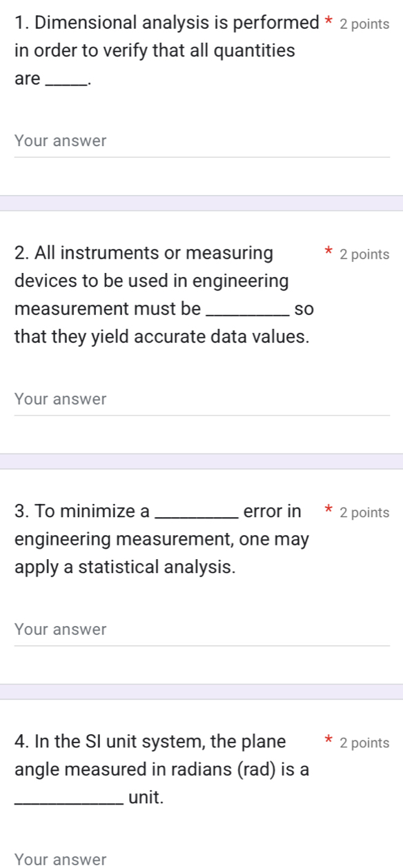Click the answer field for question 4
This screenshot has width=403, height=868.
(201, 859)
